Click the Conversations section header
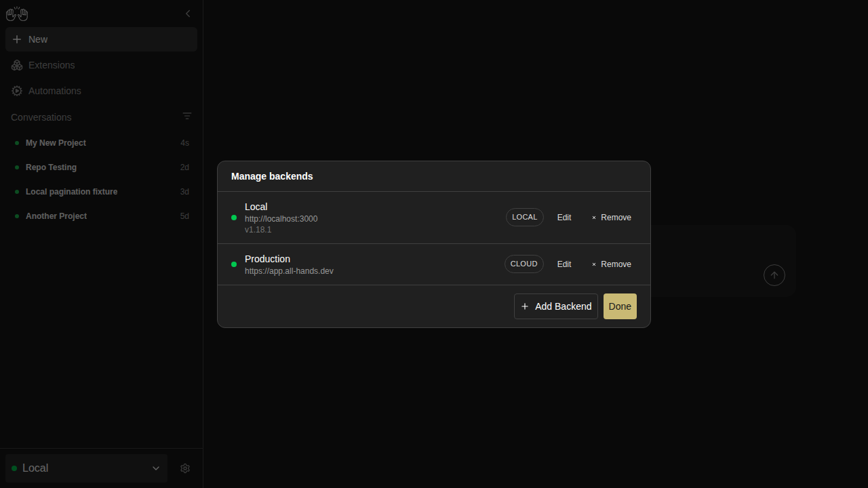Image resolution: width=868 pixels, height=488 pixels. pyautogui.click(x=41, y=117)
